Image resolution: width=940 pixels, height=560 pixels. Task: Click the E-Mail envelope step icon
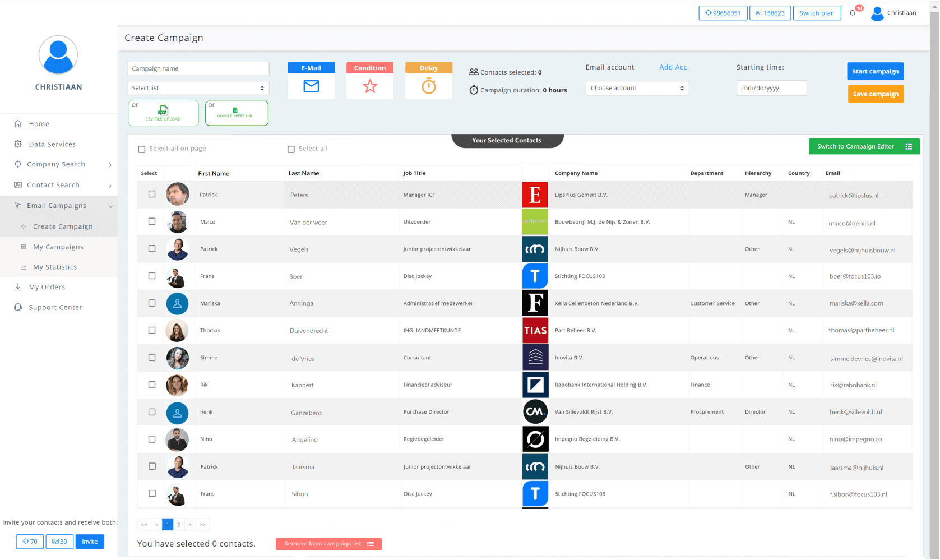(311, 86)
